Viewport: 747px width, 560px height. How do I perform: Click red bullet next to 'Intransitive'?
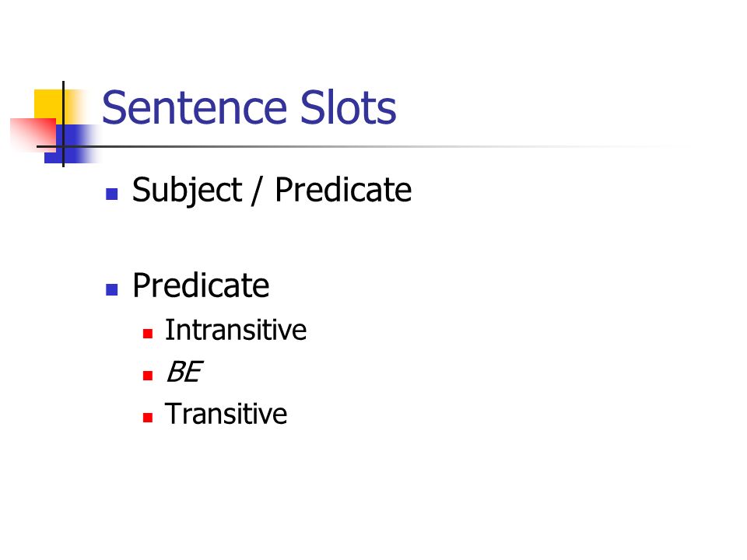coord(148,334)
